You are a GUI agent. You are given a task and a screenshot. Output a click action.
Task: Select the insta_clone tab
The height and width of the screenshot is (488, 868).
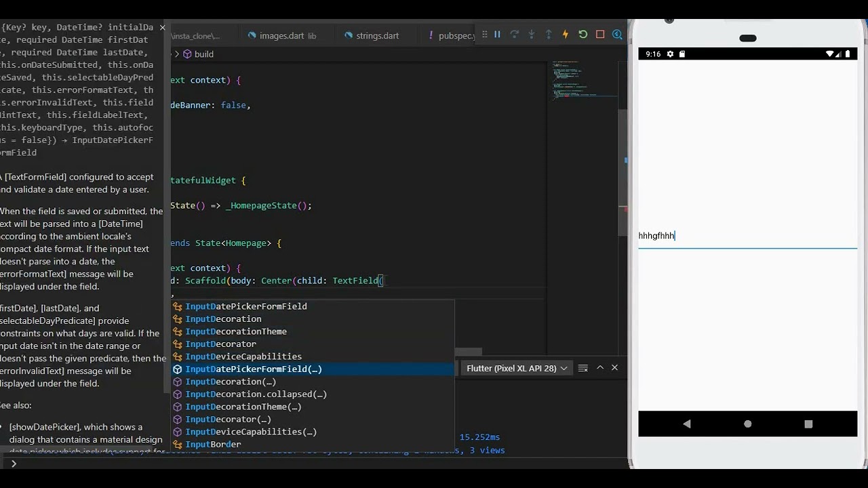(196, 35)
